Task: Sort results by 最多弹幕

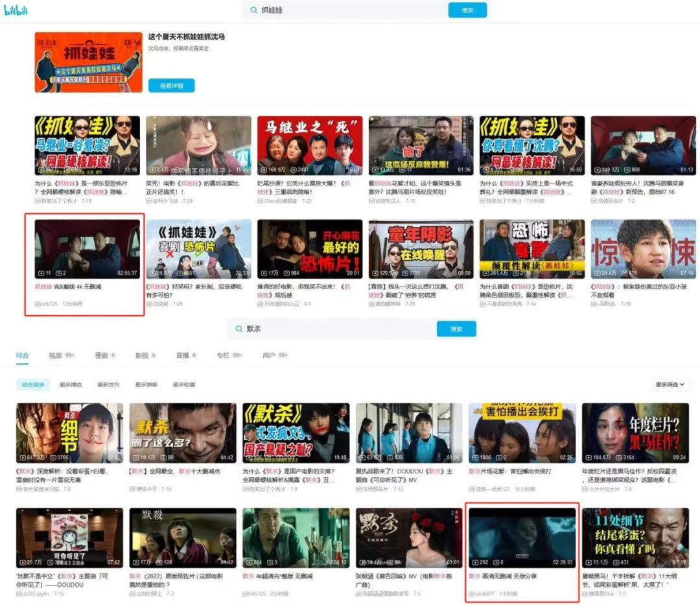Action: (146, 385)
